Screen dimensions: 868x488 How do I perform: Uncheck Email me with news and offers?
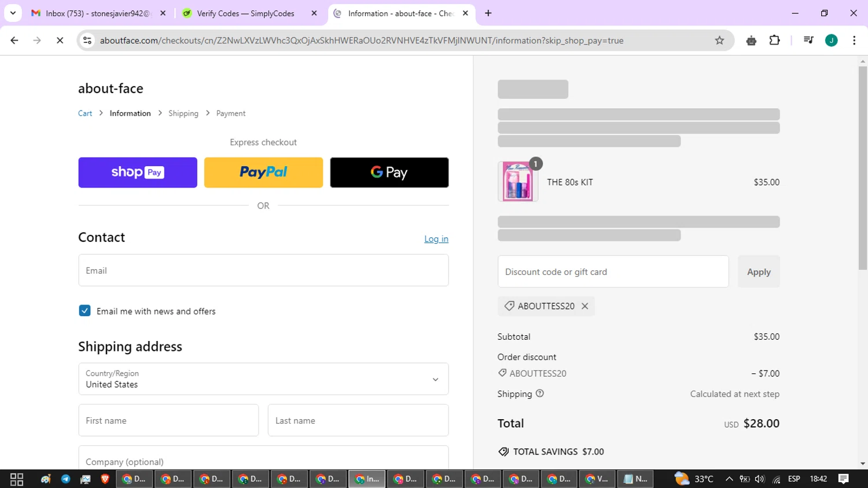pos(84,311)
